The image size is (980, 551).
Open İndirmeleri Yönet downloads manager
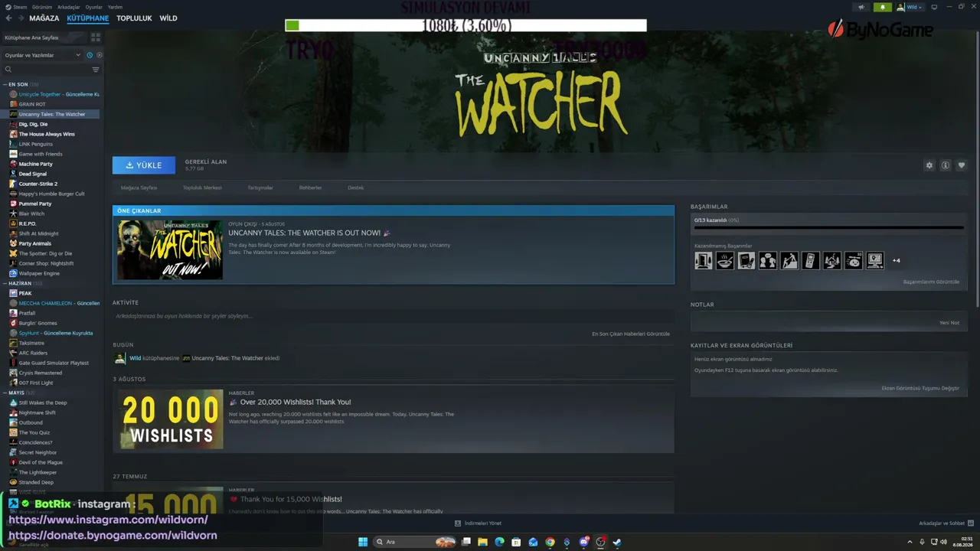(479, 523)
